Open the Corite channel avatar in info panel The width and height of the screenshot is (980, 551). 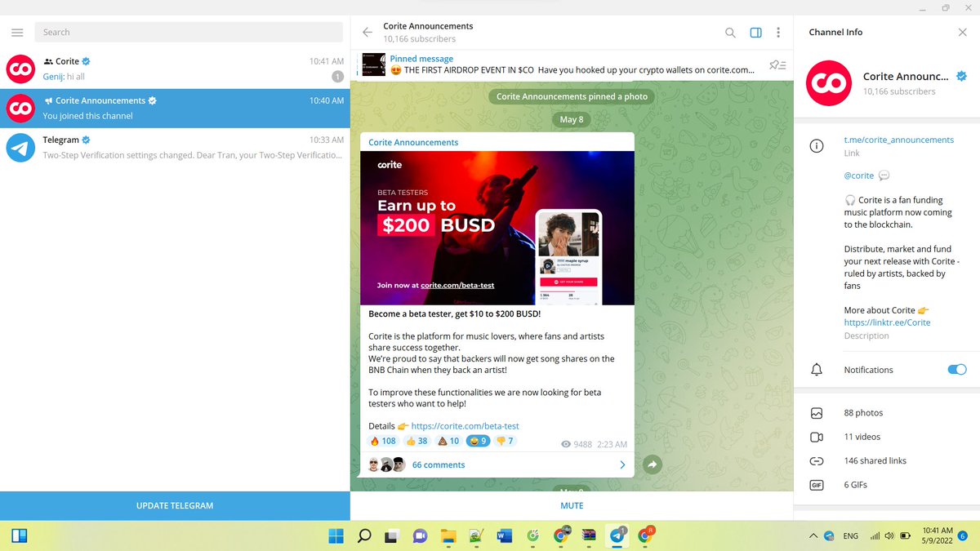(829, 83)
